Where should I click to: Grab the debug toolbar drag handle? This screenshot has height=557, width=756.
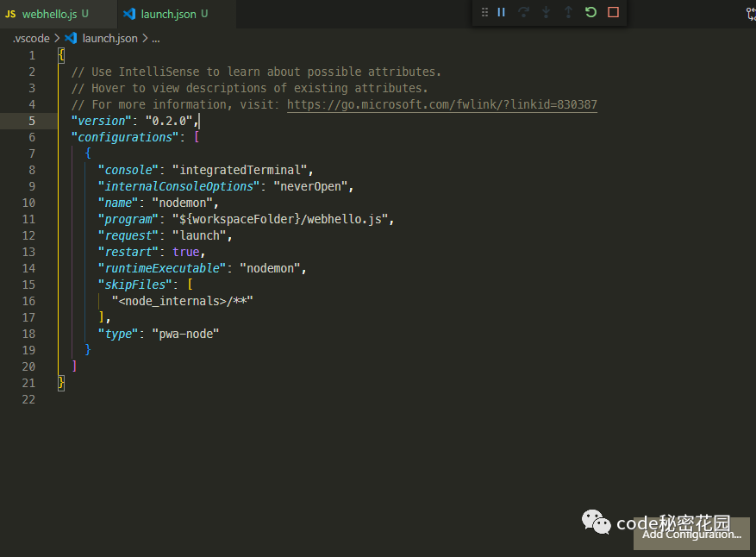pos(484,12)
